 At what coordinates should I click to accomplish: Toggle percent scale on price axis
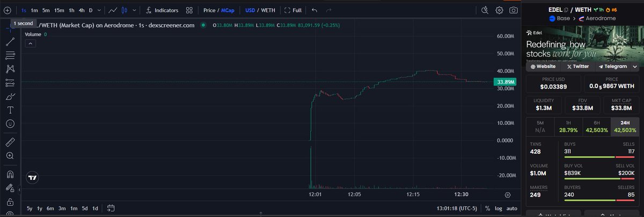tap(487, 208)
